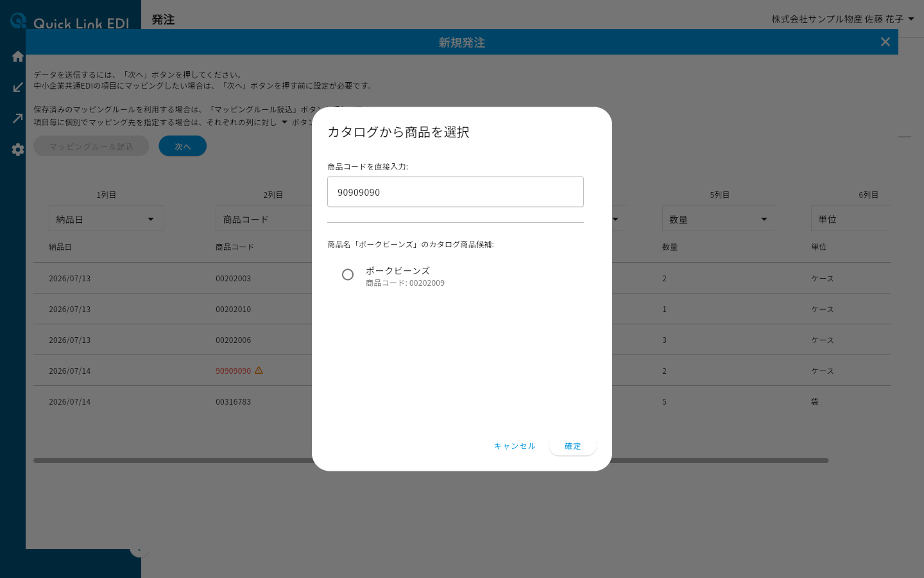The width and height of the screenshot is (924, 578).
Task: Click product code 00316783 cell
Action: tap(234, 402)
